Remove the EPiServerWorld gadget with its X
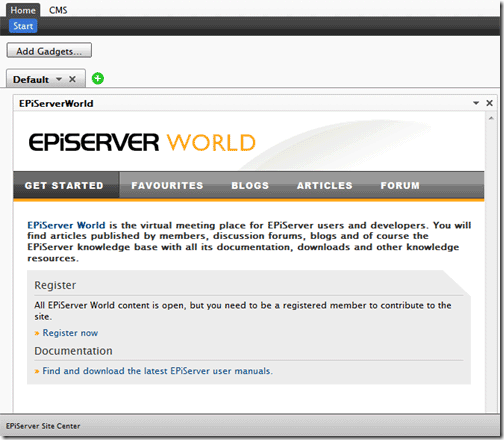The image size is (504, 440). (489, 103)
